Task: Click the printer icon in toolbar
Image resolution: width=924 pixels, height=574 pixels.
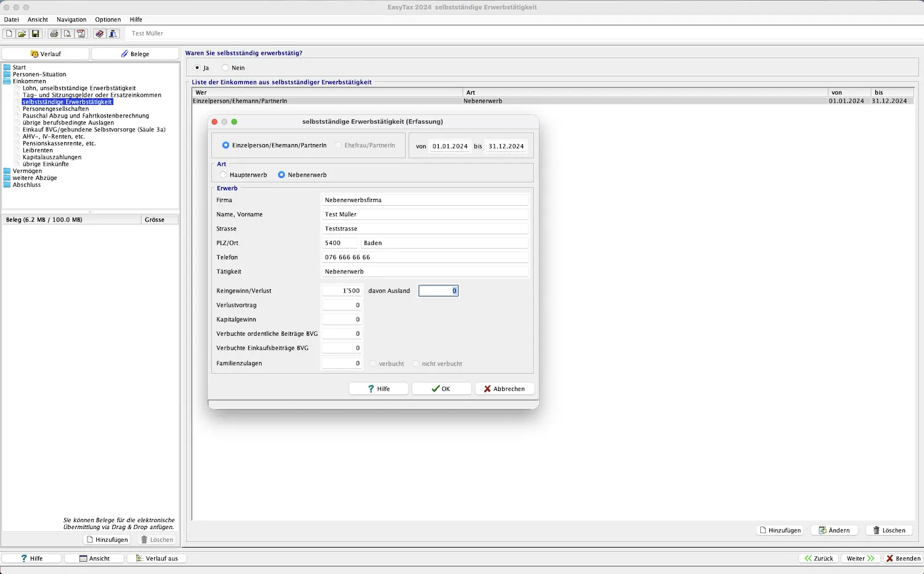Action: (54, 33)
